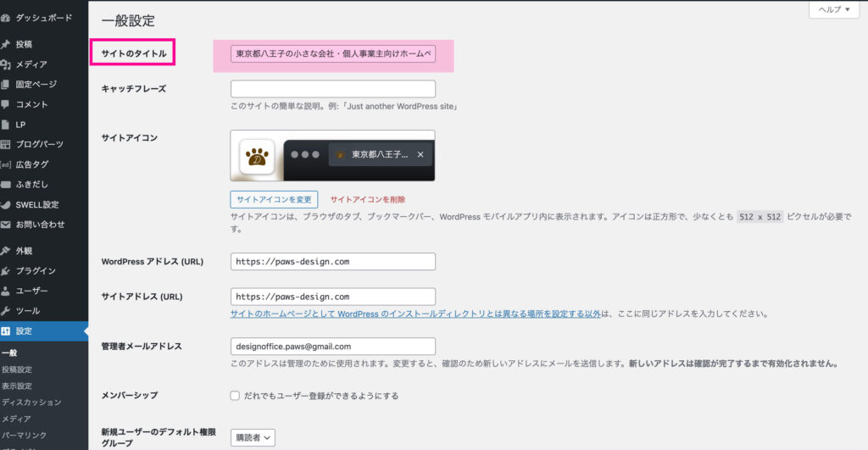The width and height of the screenshot is (868, 450).
Task: Open パーマリンク settings submenu item
Action: (24, 435)
